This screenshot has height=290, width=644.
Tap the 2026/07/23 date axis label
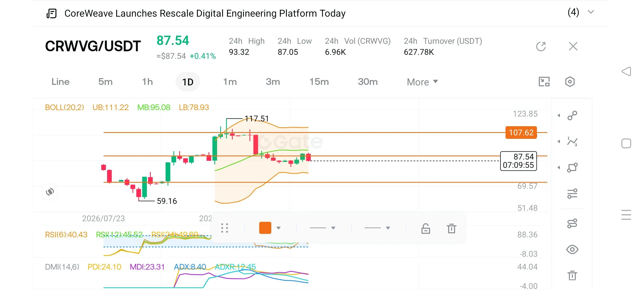[x=103, y=219]
